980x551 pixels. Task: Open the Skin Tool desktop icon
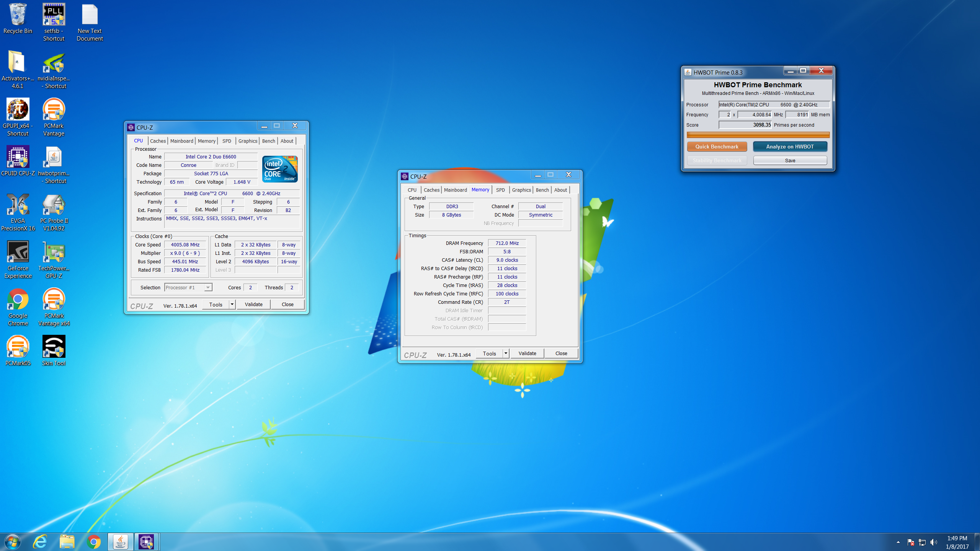coord(54,350)
